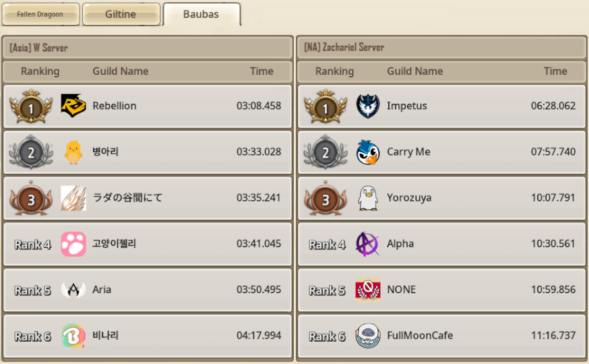Image resolution: width=589 pixels, height=364 pixels.
Task: Click the gold rank 1 medal for Rebellion
Action: coord(31,107)
